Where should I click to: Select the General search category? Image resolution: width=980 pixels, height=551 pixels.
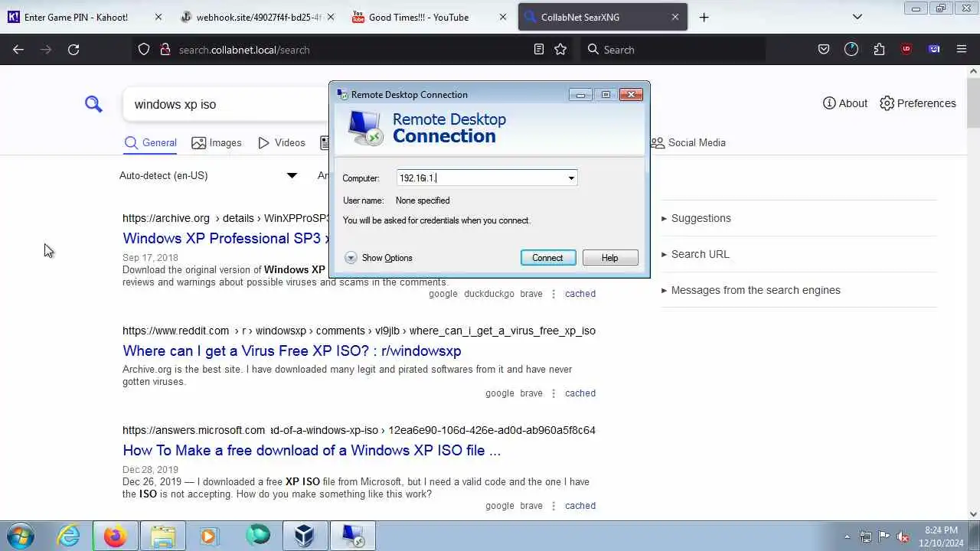(151, 143)
